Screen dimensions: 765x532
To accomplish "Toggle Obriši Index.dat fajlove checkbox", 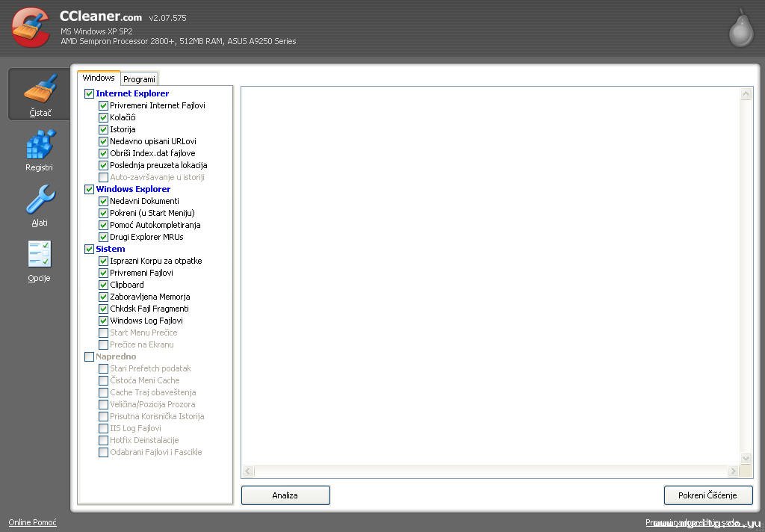I will tap(103, 153).
